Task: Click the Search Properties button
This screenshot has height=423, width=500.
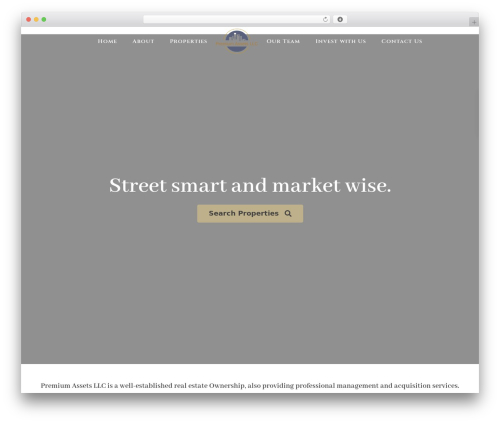Action: pos(250,214)
